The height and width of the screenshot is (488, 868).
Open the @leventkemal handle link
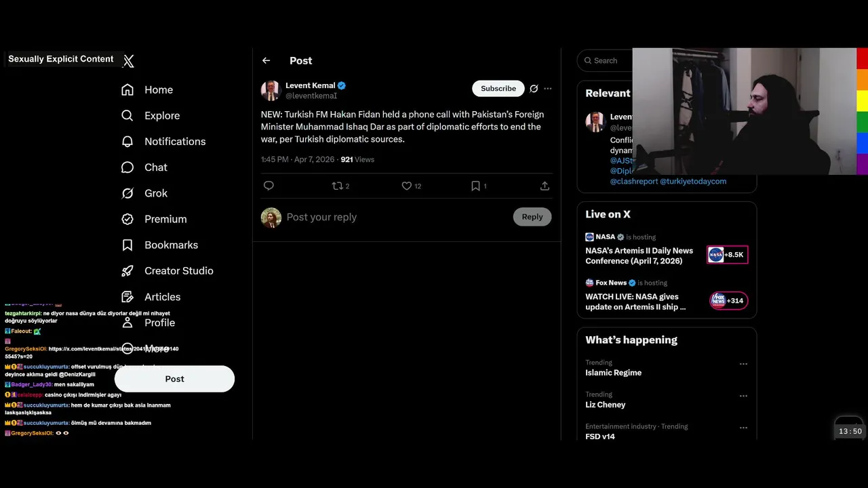pos(311,96)
